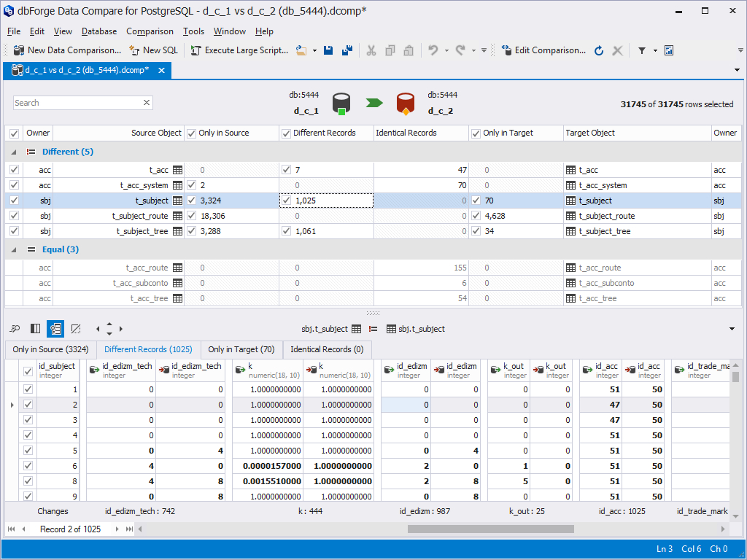Refresh the comparison results
747x560 pixels.
tap(598, 50)
